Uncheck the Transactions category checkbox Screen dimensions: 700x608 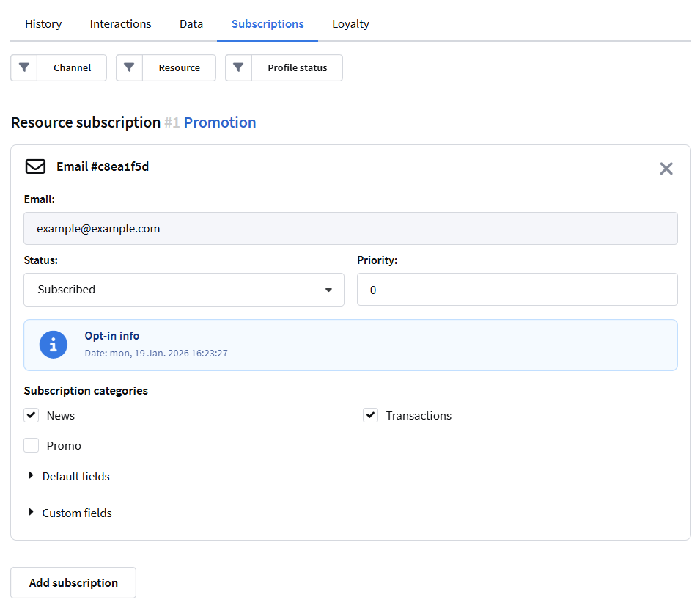coord(371,415)
